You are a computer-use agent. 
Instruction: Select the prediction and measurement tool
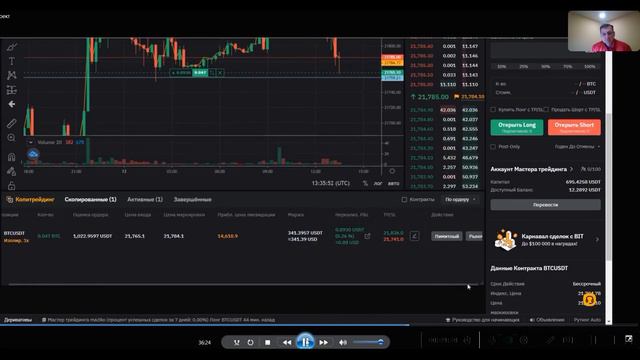coord(11,90)
